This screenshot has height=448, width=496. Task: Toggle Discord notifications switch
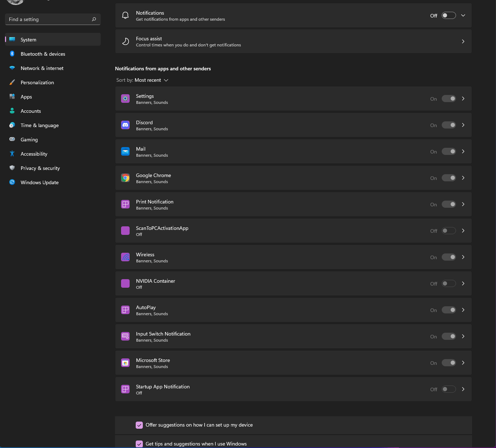click(449, 125)
